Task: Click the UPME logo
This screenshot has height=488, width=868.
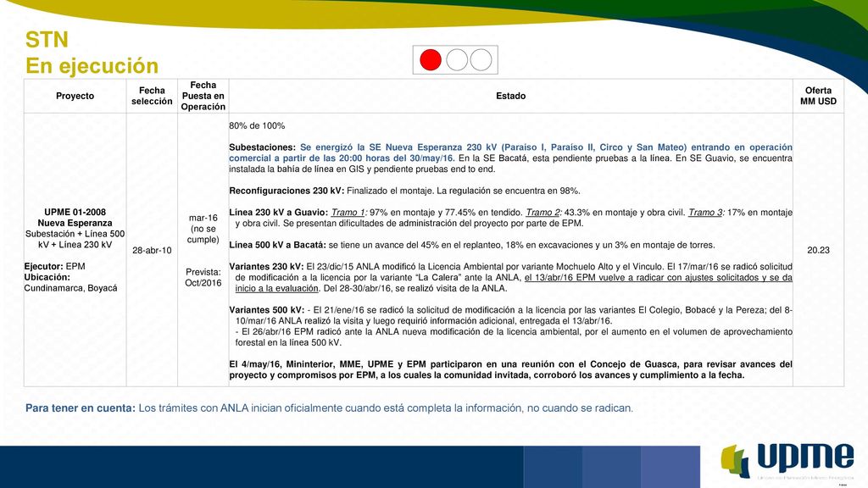Action: point(787,460)
